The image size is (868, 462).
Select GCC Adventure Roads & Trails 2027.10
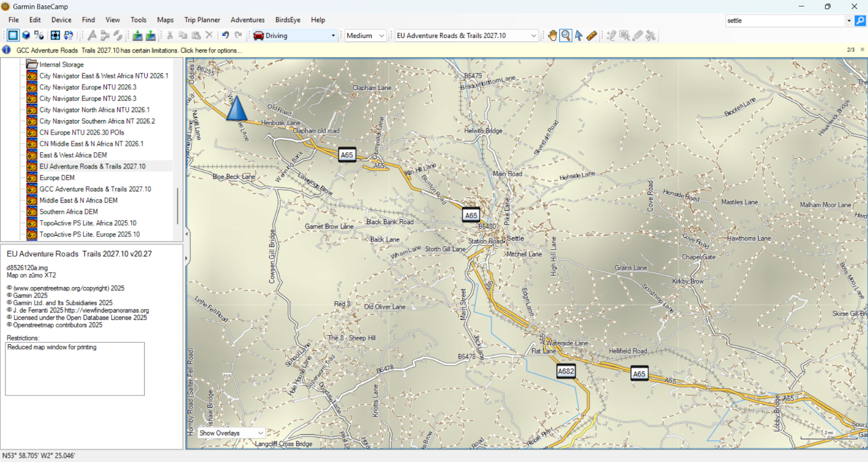pos(95,189)
